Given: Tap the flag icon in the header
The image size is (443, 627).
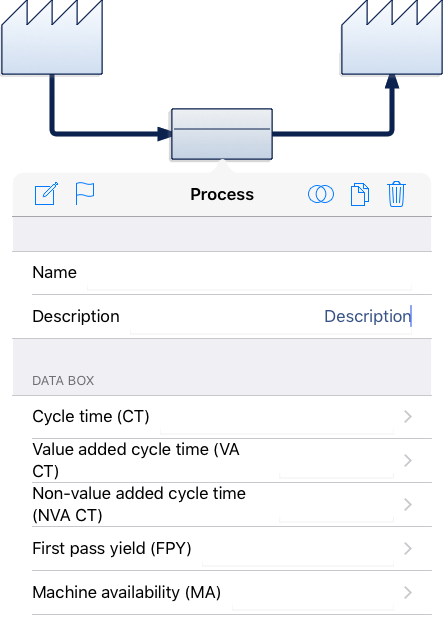Looking at the screenshot, I should click(x=85, y=194).
